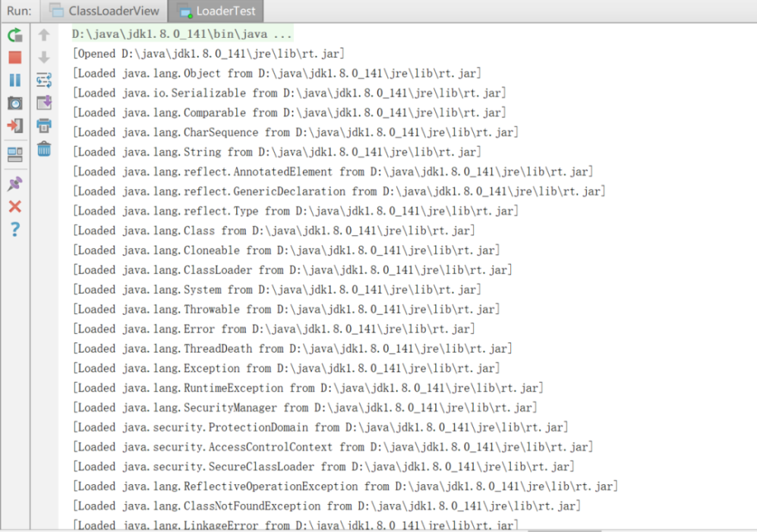The height and width of the screenshot is (532, 757).
Task: Click the Loaded java.lang.CharSequence line
Action: tap(295, 132)
